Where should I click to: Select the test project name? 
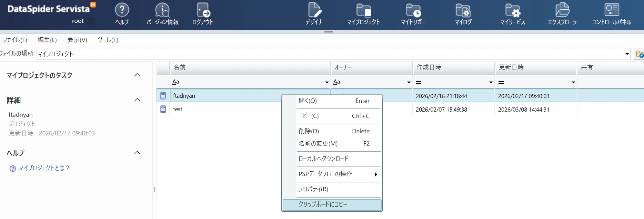click(x=178, y=109)
